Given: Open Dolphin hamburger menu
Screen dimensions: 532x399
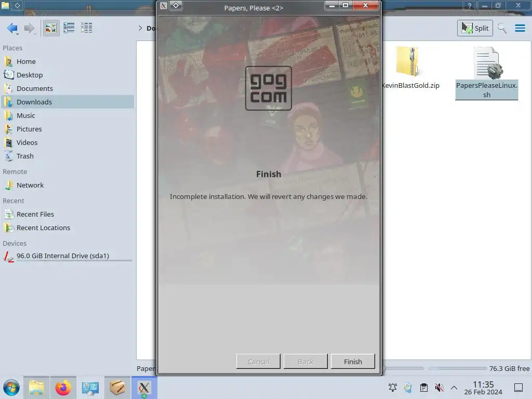Looking at the screenshot, I should click(x=520, y=28).
